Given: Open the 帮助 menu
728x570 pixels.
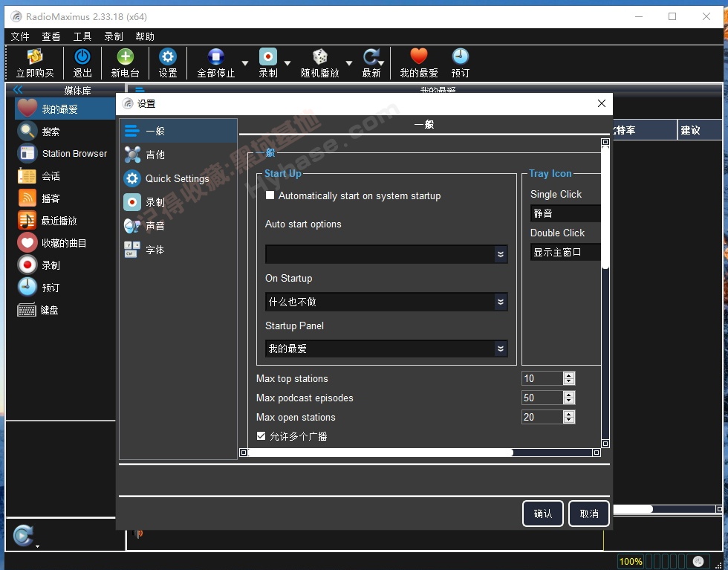Looking at the screenshot, I should pyautogui.click(x=145, y=36).
